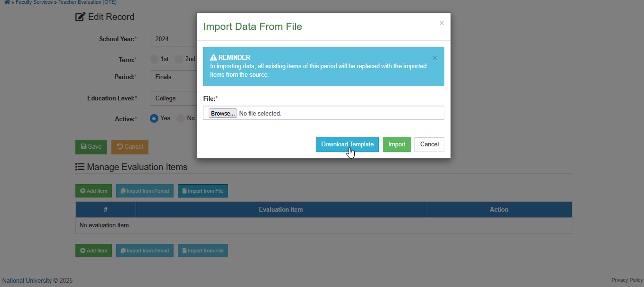
Task: Set Active to No
Action: 181,118
